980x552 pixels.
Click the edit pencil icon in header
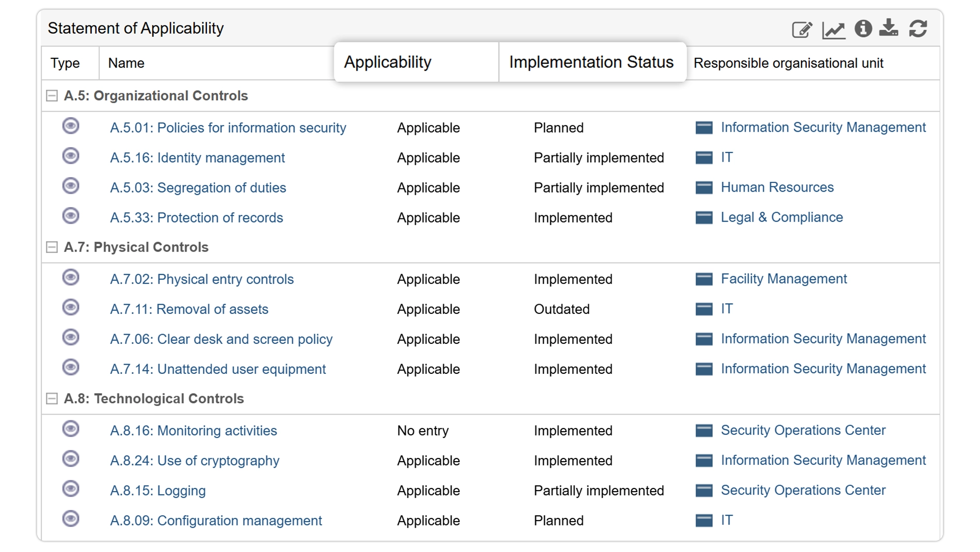pyautogui.click(x=802, y=29)
